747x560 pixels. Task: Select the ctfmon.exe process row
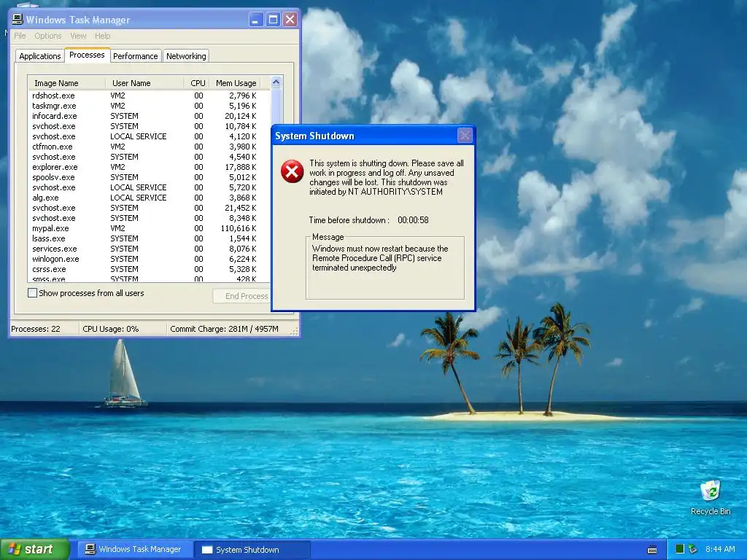click(x=149, y=147)
